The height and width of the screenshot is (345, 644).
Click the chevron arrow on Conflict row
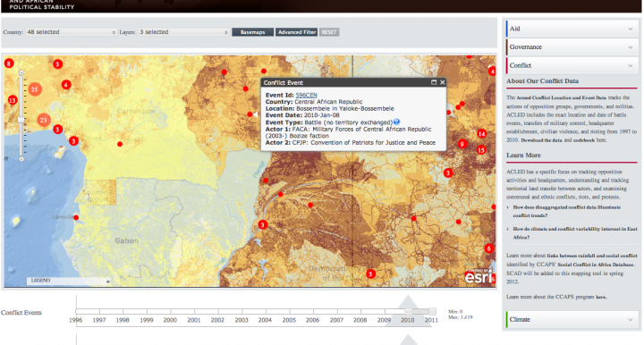(630, 65)
